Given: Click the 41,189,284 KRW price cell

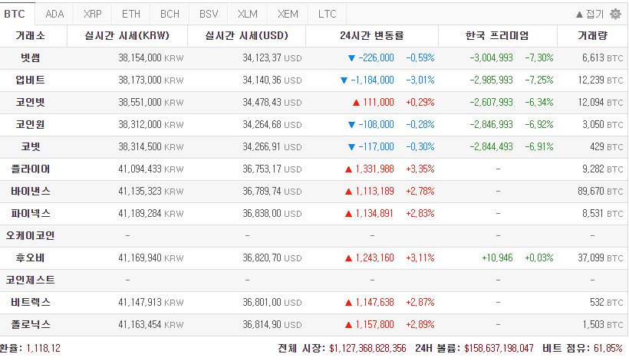Looking at the screenshot, I should 151,214.
